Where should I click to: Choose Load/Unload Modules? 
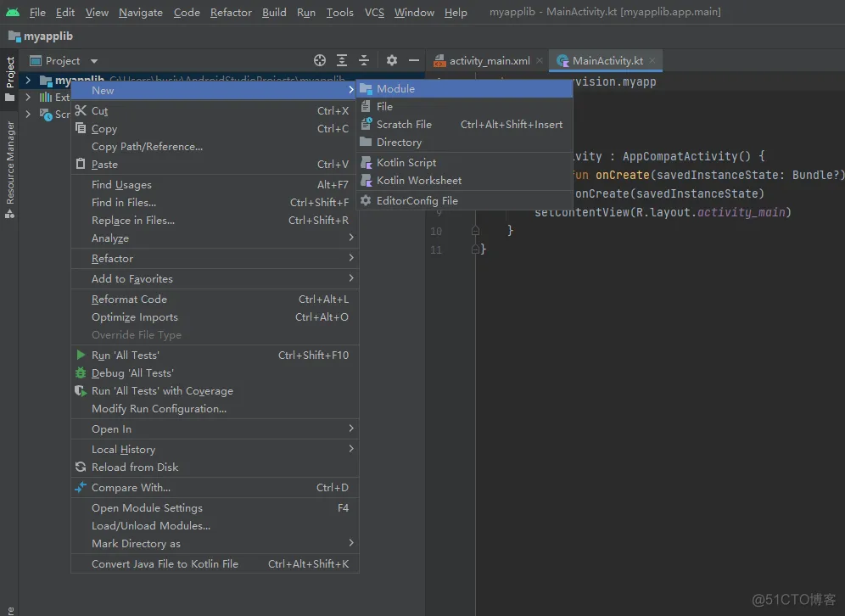215,525
